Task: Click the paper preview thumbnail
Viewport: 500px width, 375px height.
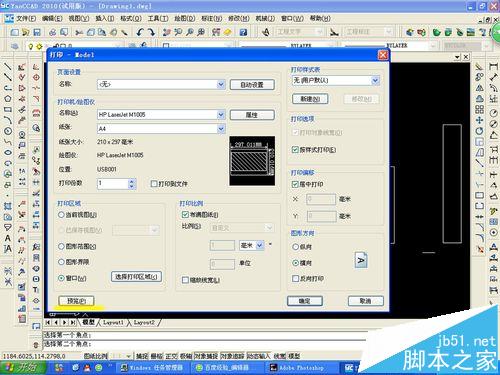Action: 252,161
